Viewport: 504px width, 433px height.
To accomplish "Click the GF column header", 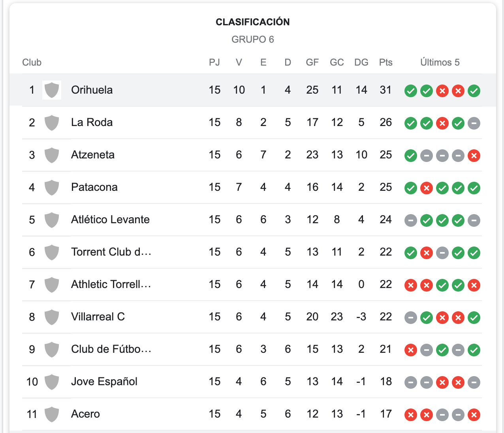I will pos(312,62).
